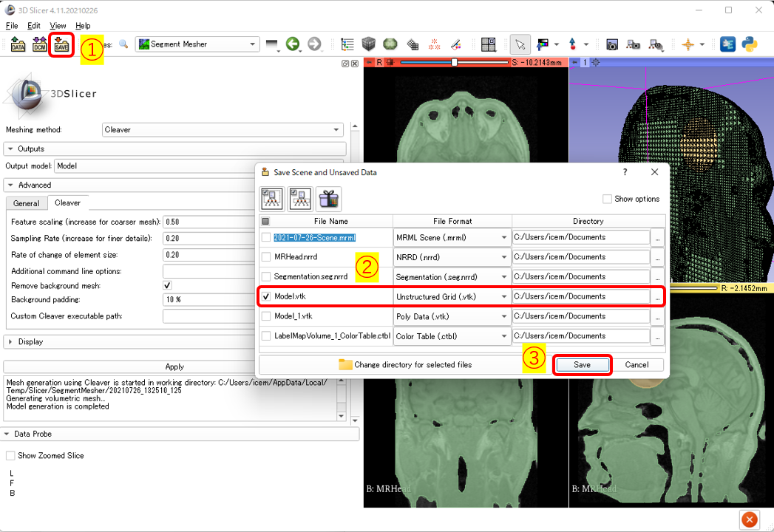Open the Segment Mesher module selector dropdown
Image resolution: width=774 pixels, height=532 pixels.
[197, 44]
